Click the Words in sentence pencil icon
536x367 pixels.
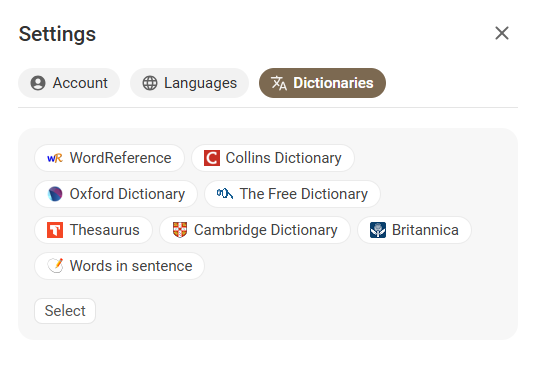coord(55,266)
